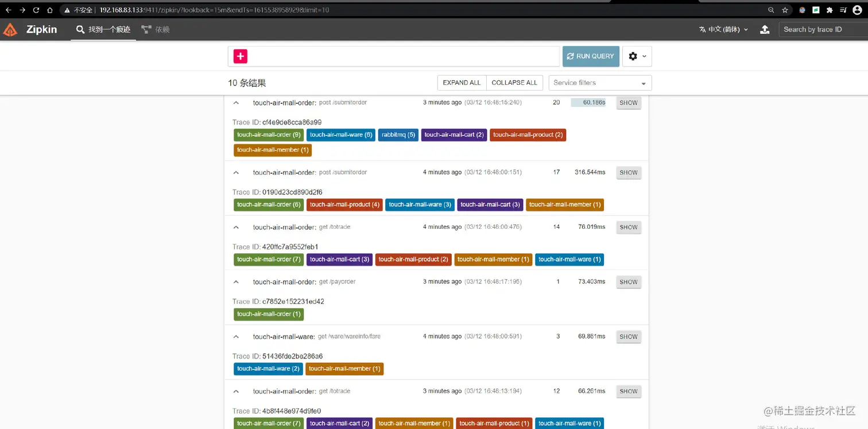Click the 73.403ms duration value

(x=591, y=282)
